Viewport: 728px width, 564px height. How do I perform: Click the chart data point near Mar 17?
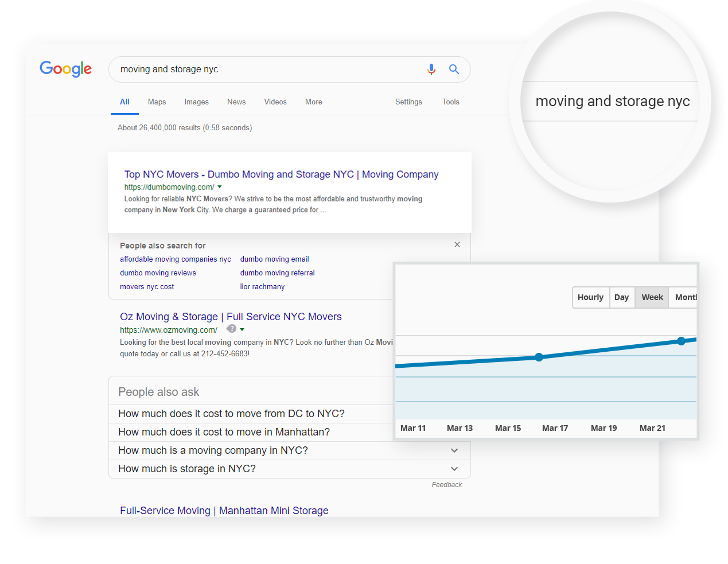tap(539, 357)
